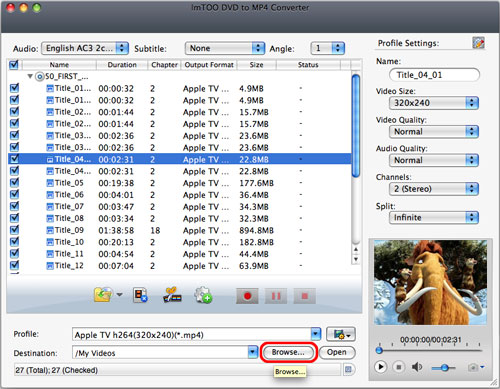Click the preview seek slider handle

379,350
